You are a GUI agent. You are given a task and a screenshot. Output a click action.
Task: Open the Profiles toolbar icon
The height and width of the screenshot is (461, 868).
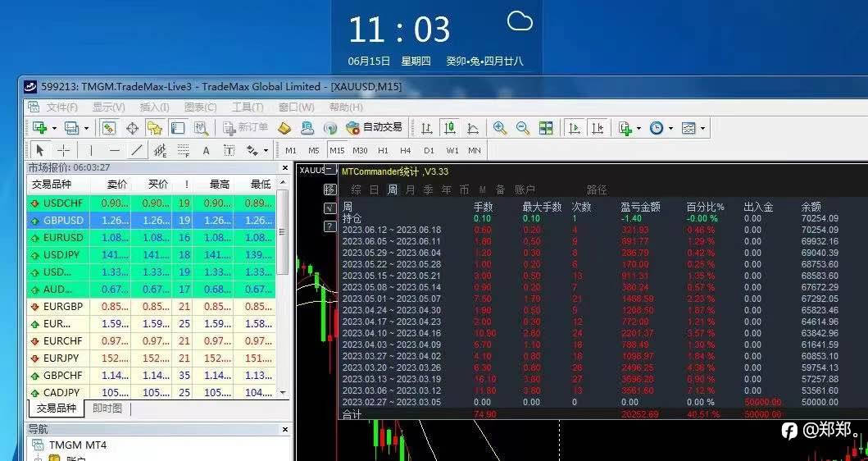point(71,128)
